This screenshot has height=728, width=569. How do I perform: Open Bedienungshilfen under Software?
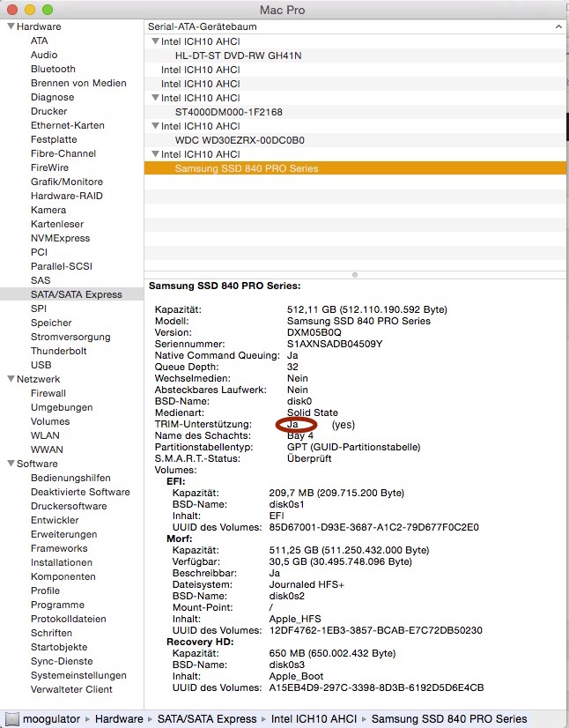(70, 478)
